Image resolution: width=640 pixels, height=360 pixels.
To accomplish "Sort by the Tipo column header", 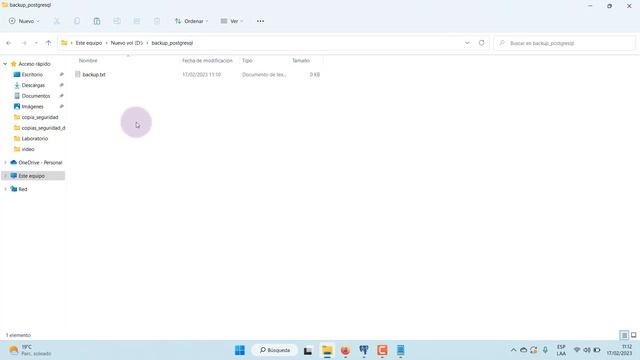I will 247,60.
